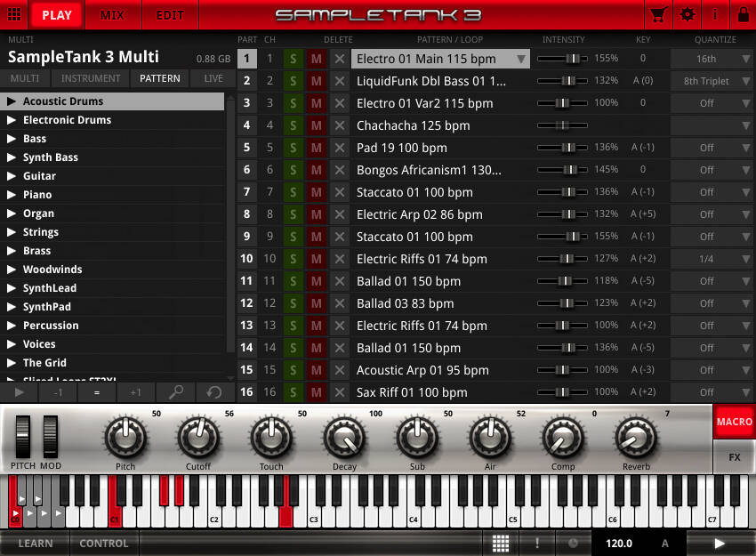Delete the pattern on part 1
The height and width of the screenshot is (556, 756).
click(340, 59)
